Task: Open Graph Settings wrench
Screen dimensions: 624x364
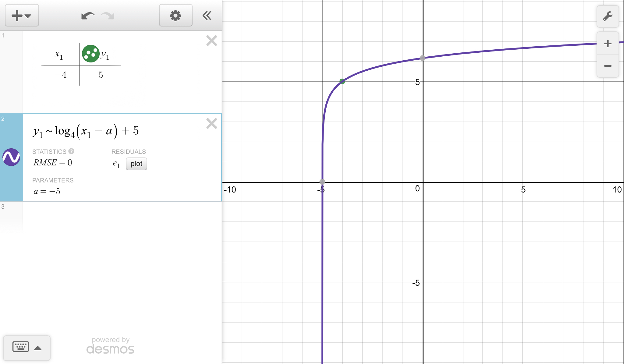Action: tap(608, 16)
